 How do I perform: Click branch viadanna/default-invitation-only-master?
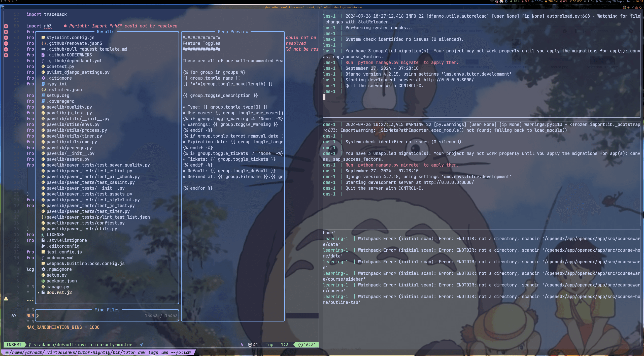point(83,344)
